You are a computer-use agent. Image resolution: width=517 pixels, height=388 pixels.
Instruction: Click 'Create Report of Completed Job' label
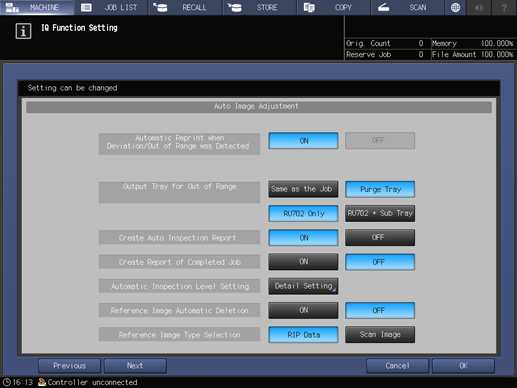coord(179,262)
